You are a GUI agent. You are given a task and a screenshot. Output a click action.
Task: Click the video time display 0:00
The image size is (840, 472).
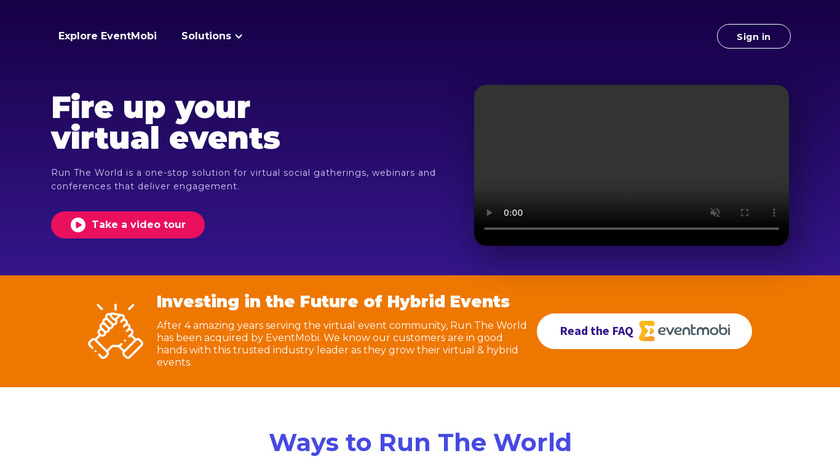pos(513,213)
